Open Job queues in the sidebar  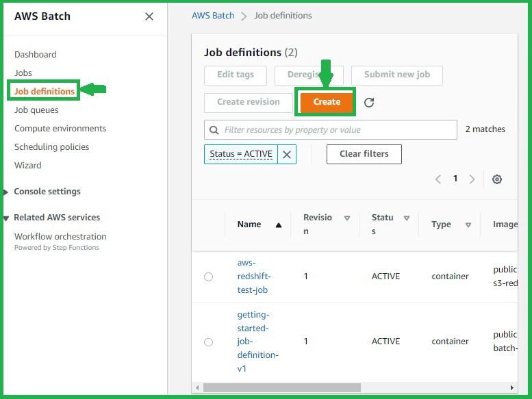pyautogui.click(x=36, y=110)
